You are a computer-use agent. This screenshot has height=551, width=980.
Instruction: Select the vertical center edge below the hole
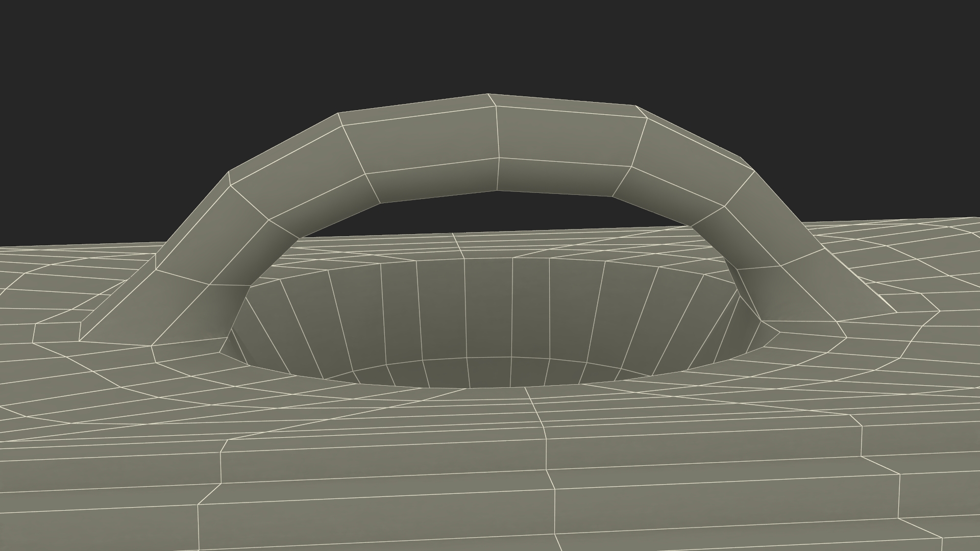[546, 454]
